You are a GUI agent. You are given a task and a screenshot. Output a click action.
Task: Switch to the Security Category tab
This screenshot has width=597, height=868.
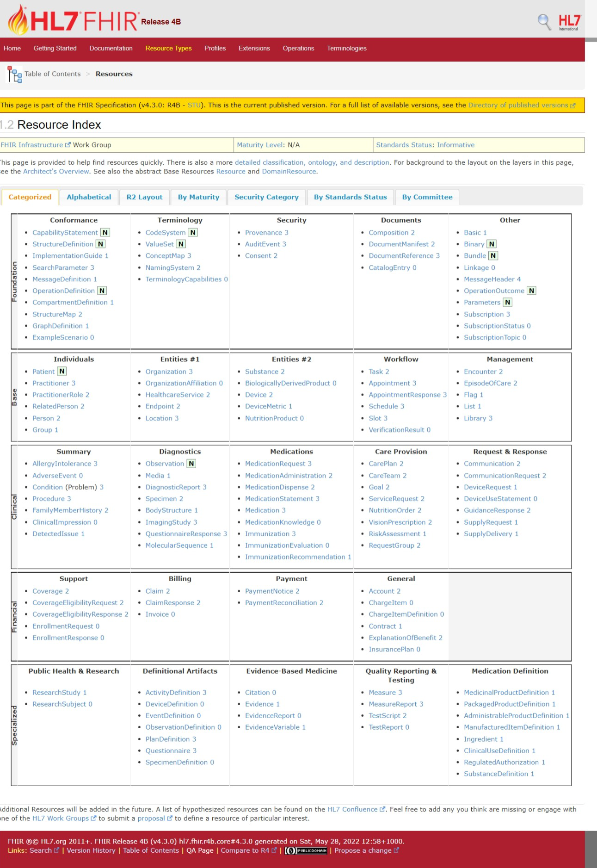coord(266,197)
